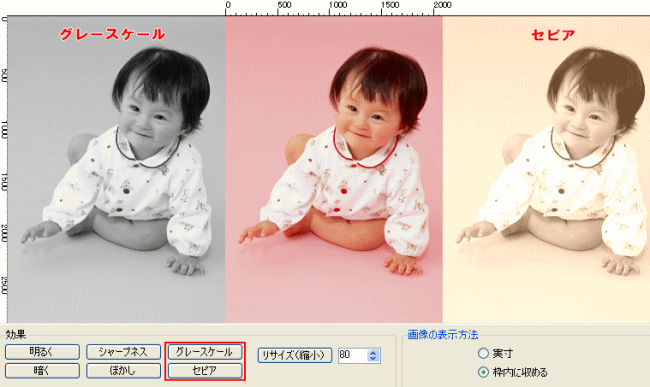Apply the ぼかし blur effect
Screen dimensions: 650x387
point(124,370)
